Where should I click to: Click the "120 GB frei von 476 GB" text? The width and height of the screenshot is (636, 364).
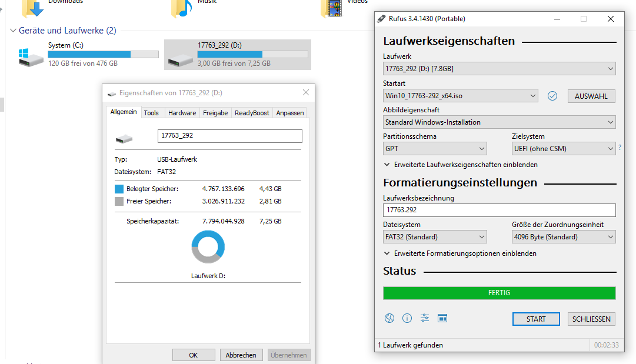pos(83,64)
